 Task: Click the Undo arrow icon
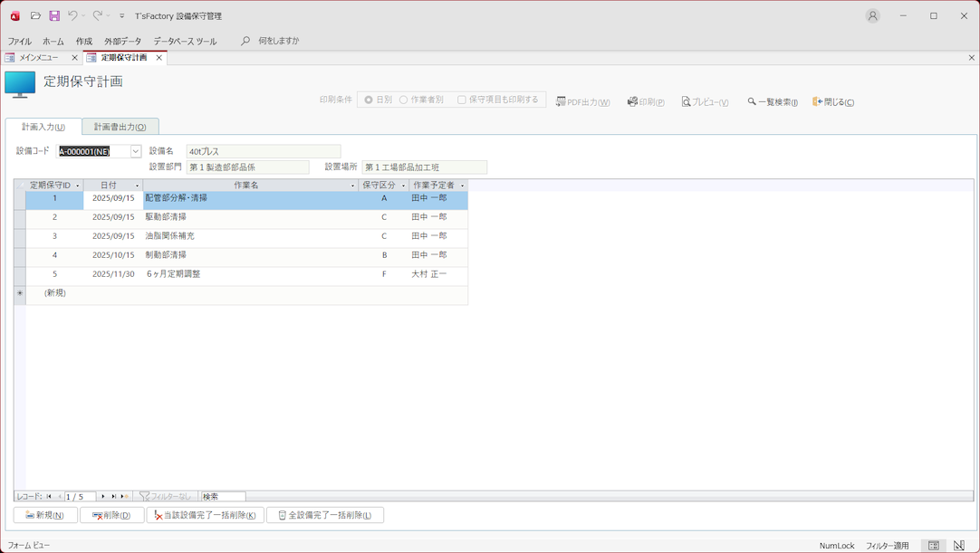(73, 15)
